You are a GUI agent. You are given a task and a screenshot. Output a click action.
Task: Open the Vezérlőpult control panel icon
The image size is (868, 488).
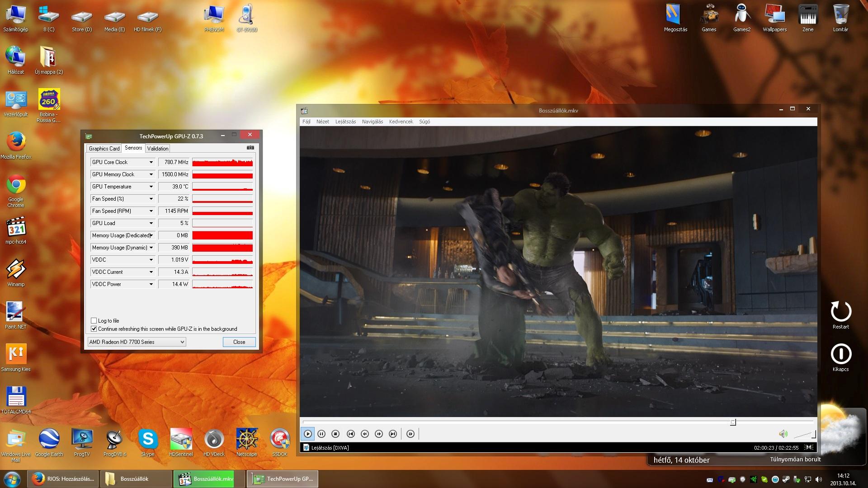click(x=16, y=103)
